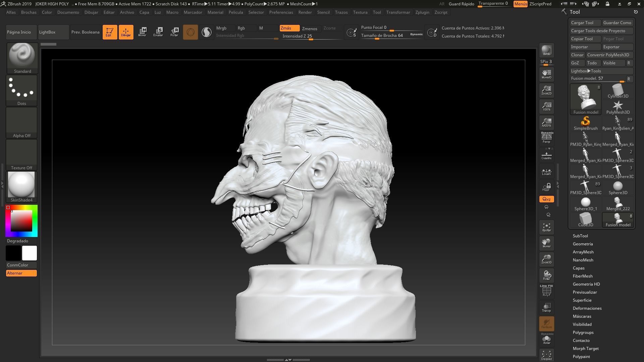Expand the NanoMesh subpalette
Image resolution: width=644 pixels, height=362 pixels.
(583, 260)
